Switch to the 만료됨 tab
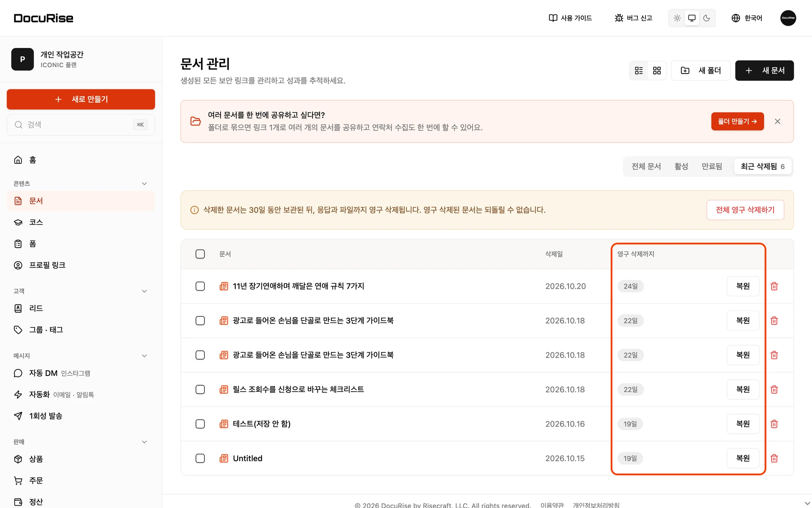812x508 pixels. pyautogui.click(x=712, y=166)
